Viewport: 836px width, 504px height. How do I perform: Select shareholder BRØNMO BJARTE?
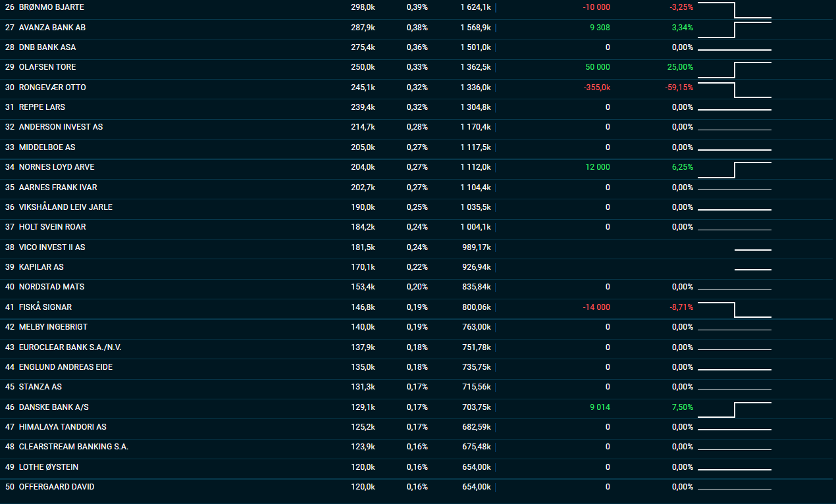(x=51, y=7)
